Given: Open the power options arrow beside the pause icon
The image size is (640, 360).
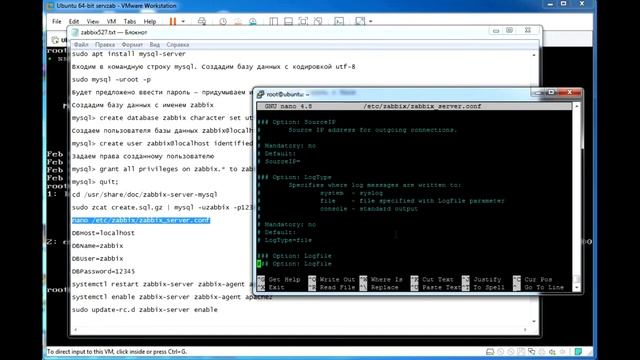Looking at the screenshot, I should pos(183,21).
